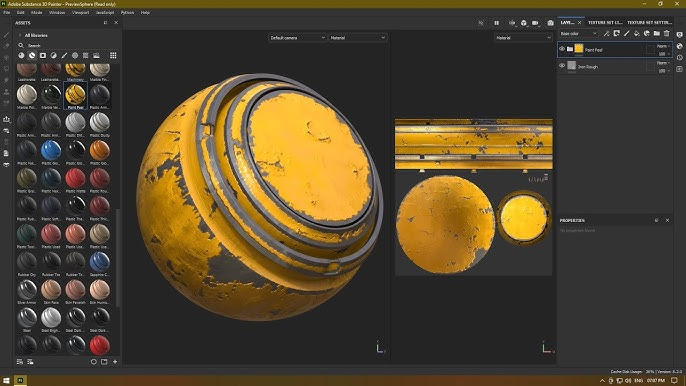
Task: Add effect using magic wand icon
Action: coord(606,33)
